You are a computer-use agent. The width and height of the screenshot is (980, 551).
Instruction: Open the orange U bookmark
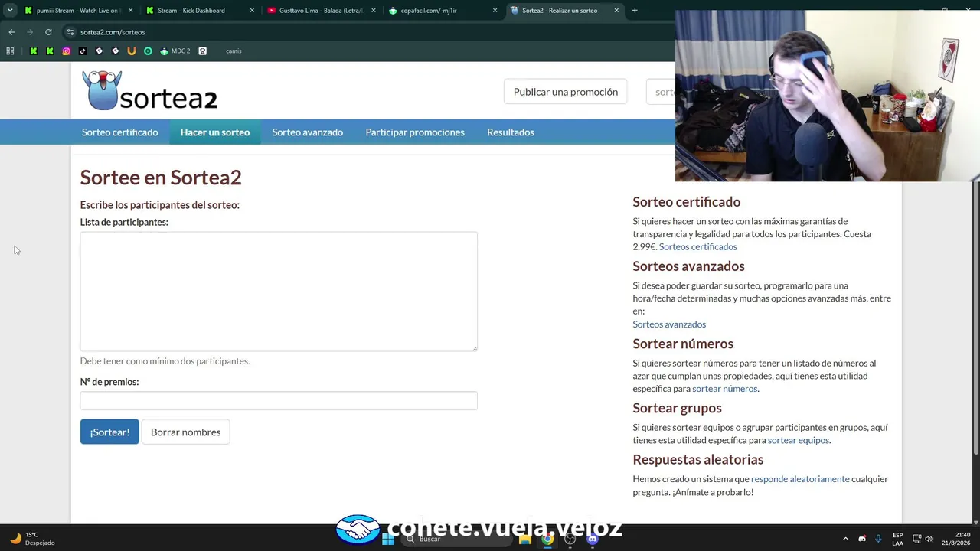132,51
